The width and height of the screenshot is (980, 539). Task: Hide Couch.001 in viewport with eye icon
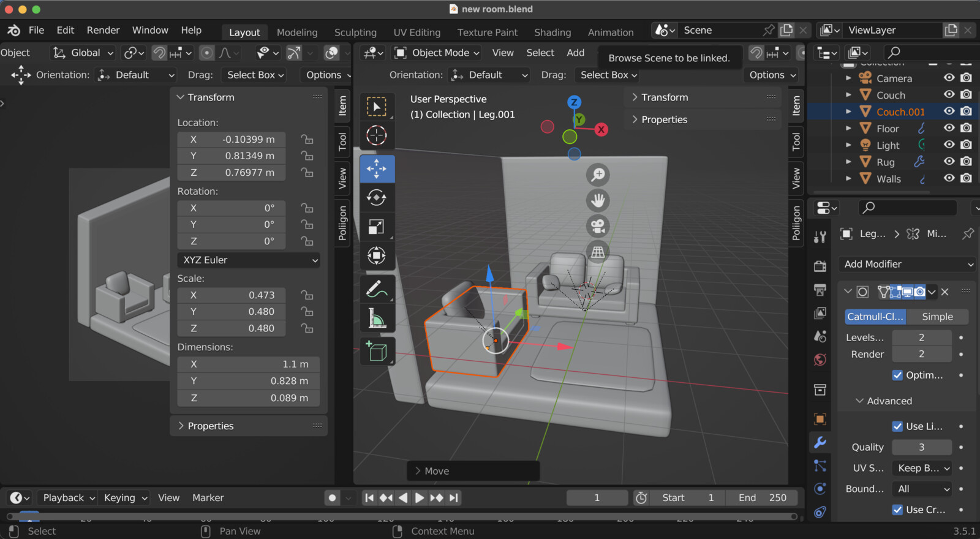click(949, 111)
